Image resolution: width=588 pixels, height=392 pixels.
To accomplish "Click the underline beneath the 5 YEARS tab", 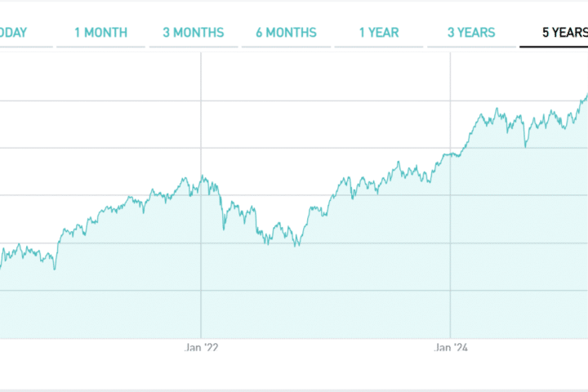I will pos(554,47).
